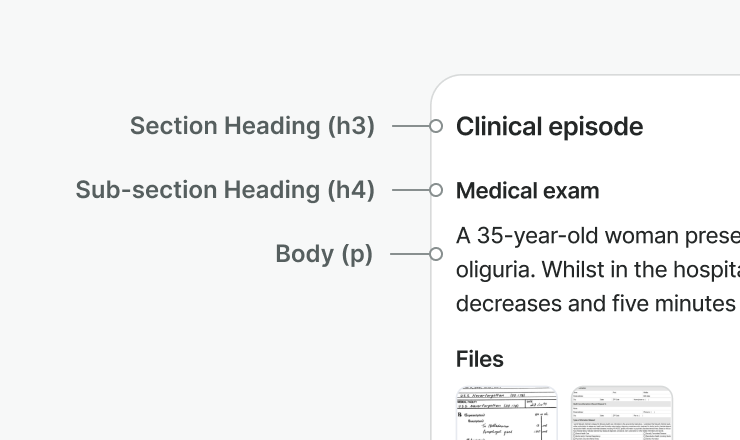Select the Sub-section Heading (h4) annotation label
740x440 pixels.
225,190
